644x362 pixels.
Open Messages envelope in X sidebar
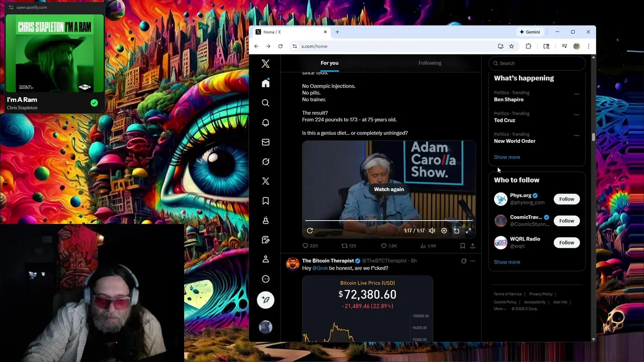click(266, 142)
